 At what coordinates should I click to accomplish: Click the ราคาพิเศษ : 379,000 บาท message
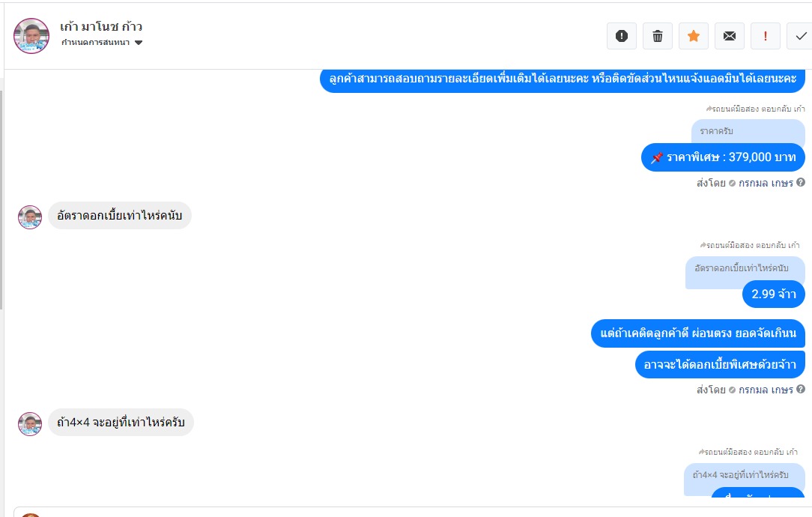pos(723,157)
